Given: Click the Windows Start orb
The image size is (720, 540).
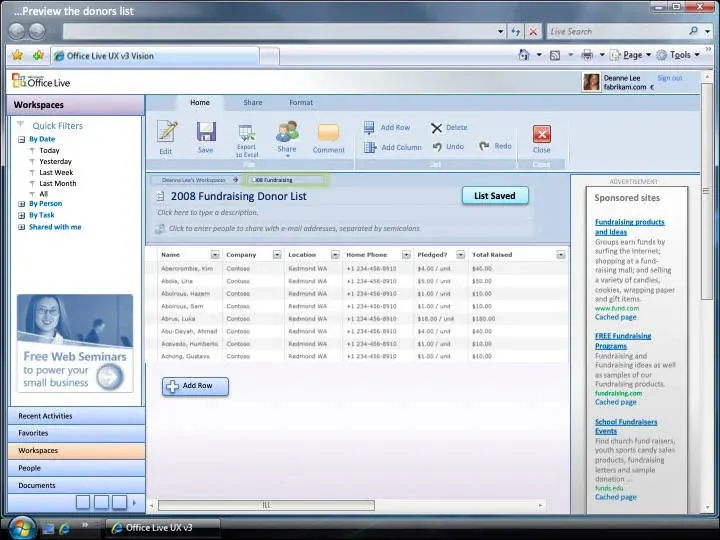Looking at the screenshot, I should (x=21, y=528).
